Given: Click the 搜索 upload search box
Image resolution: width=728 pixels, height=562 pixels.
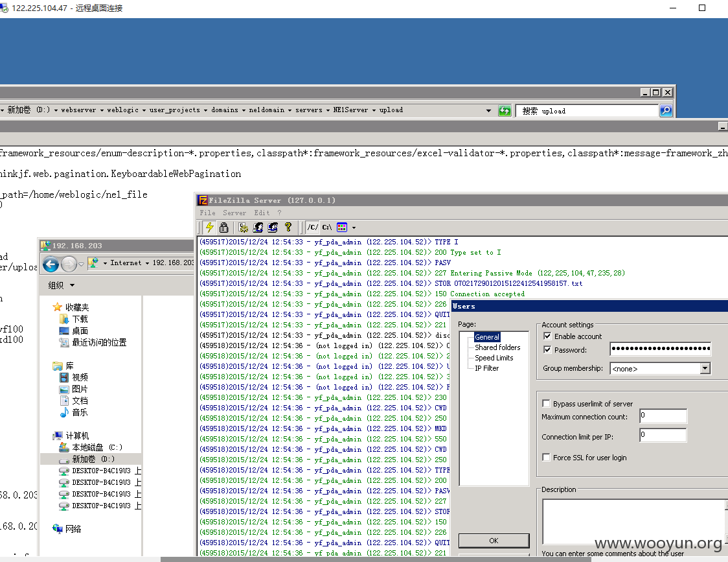Looking at the screenshot, I should click(x=587, y=111).
